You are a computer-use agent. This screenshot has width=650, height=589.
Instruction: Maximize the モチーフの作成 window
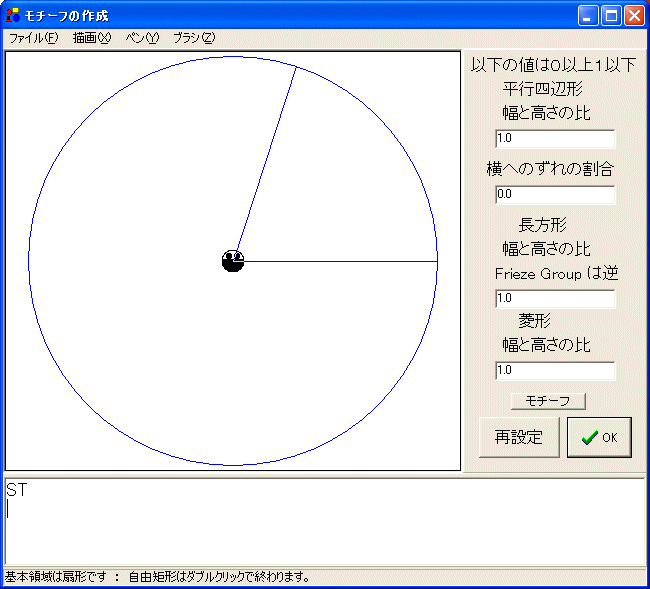pos(611,16)
